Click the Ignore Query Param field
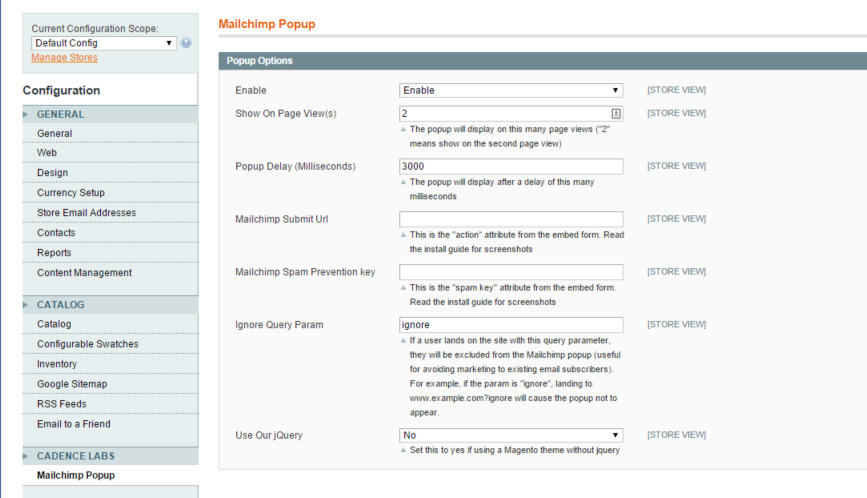Image resolution: width=867 pixels, height=498 pixels. [x=511, y=324]
